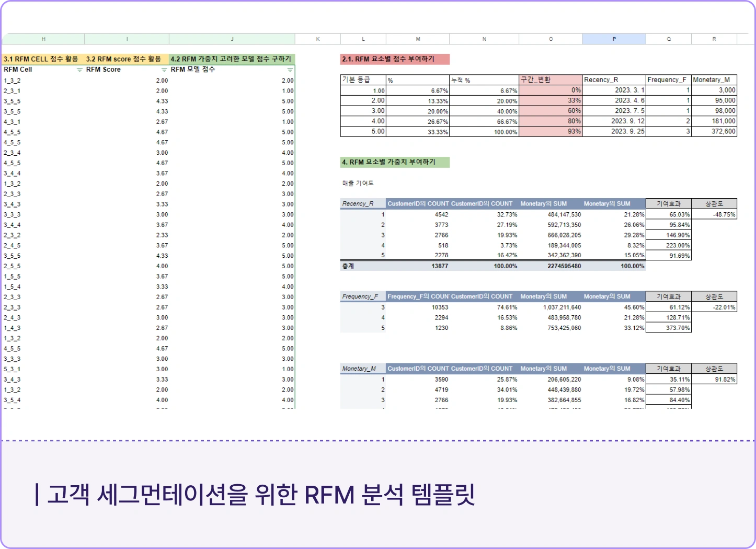The height and width of the screenshot is (549, 756).
Task: Select the '누적 %' header cell
Action: (484, 80)
